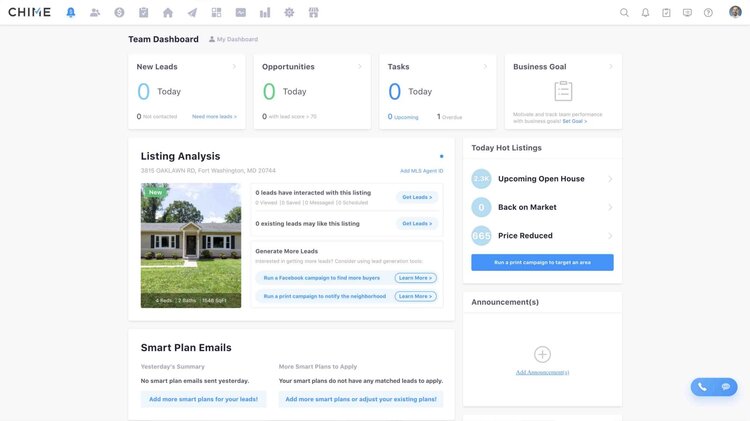
Task: Click the Upcoming tasks count
Action: tap(403, 117)
